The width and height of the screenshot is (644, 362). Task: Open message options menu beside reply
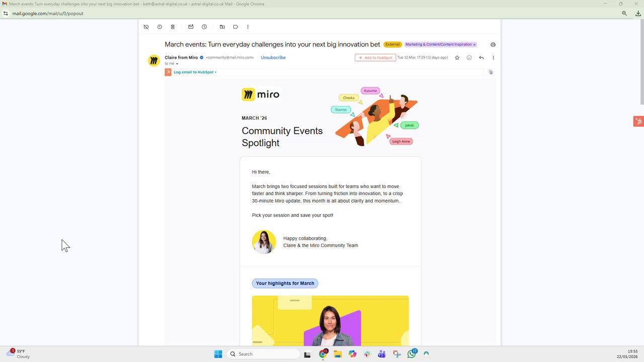pos(493,58)
